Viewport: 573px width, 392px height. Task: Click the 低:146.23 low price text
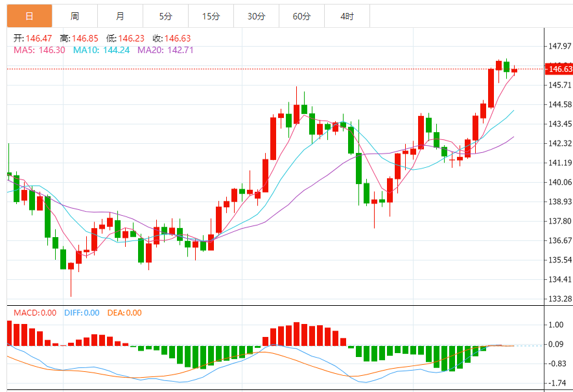click(x=125, y=38)
